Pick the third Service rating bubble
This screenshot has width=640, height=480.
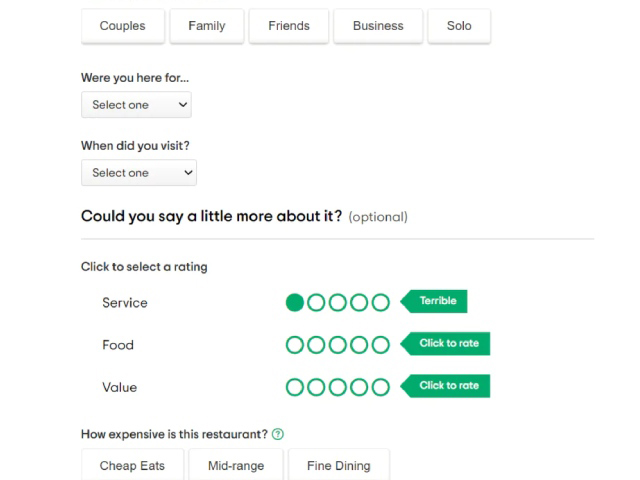click(x=338, y=302)
